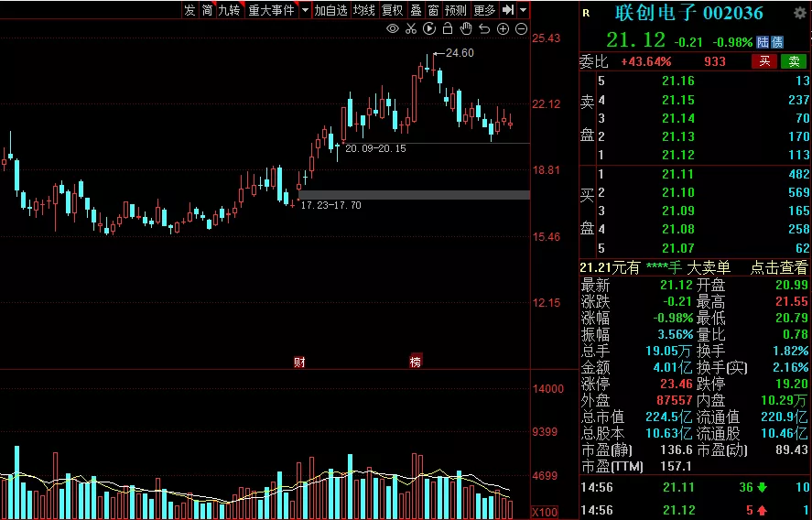Viewport: 812px width, 520px height.
Task: Click the 委比 +43.64% value
Action: (645, 62)
